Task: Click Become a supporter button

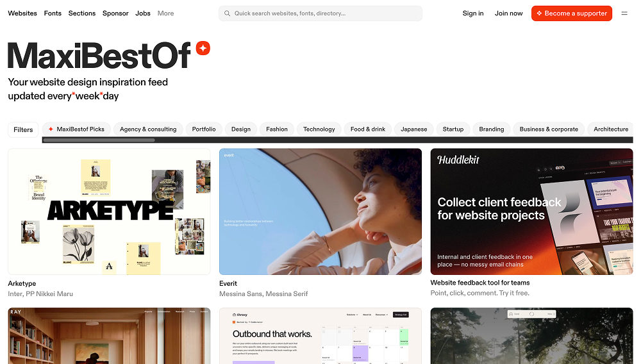Action: [x=572, y=13]
